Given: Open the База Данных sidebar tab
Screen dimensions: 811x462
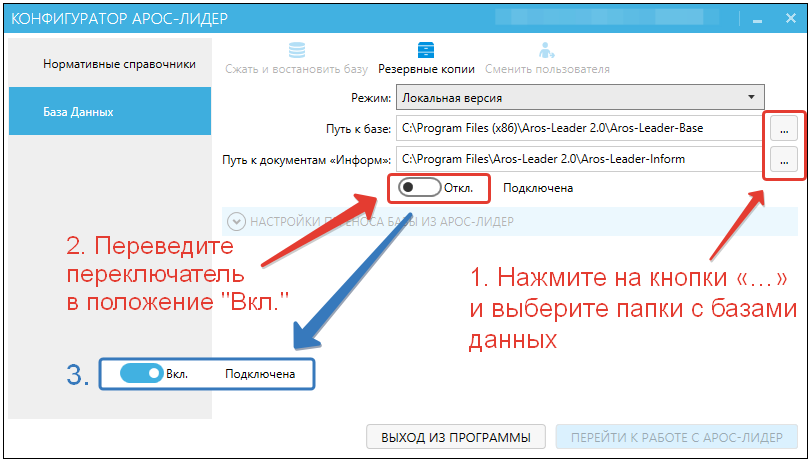Looking at the screenshot, I should click(110, 111).
